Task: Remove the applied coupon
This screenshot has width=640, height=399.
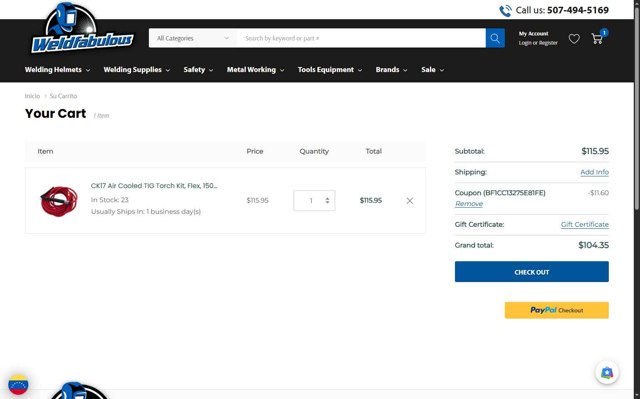Action: coord(469,204)
